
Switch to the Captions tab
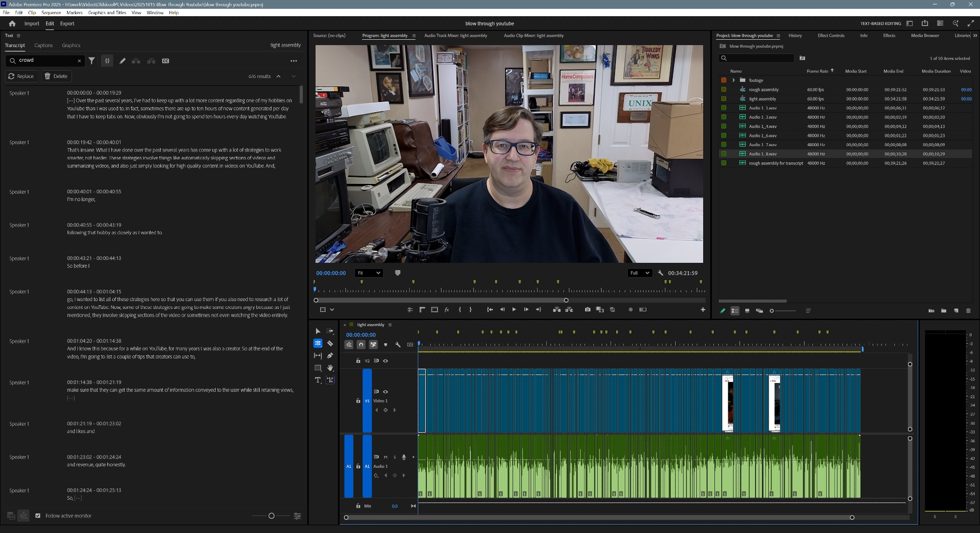[x=43, y=46]
